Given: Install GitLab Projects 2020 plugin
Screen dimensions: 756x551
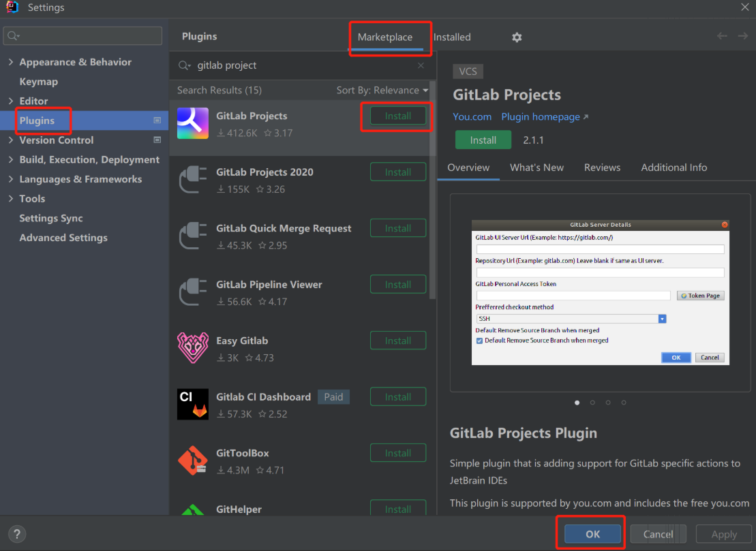Looking at the screenshot, I should tap(397, 172).
